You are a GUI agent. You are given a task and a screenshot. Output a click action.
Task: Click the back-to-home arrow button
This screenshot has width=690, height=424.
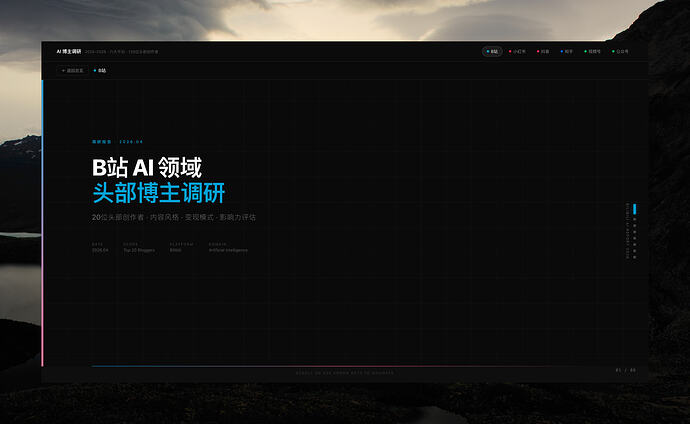coord(72,70)
